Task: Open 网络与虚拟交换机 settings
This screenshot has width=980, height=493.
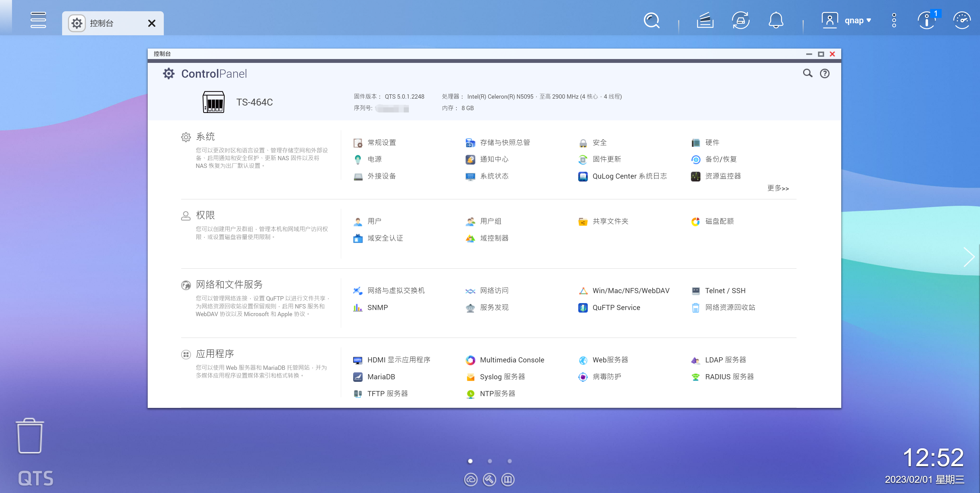Action: tap(389, 291)
